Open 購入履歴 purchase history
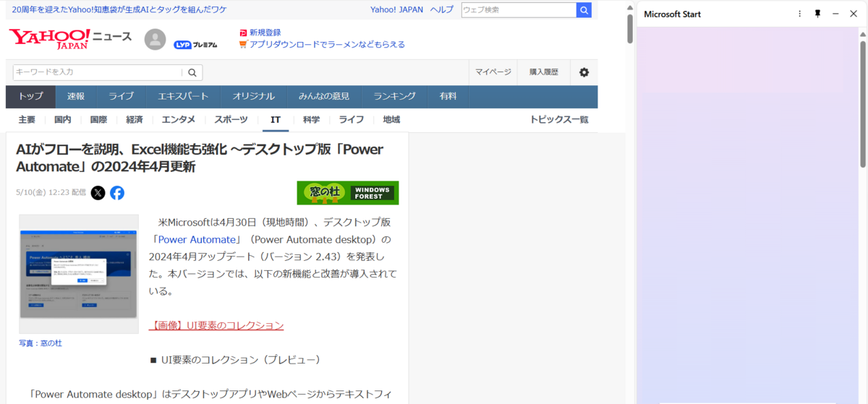Screen dimensions: 868x404 544,72
